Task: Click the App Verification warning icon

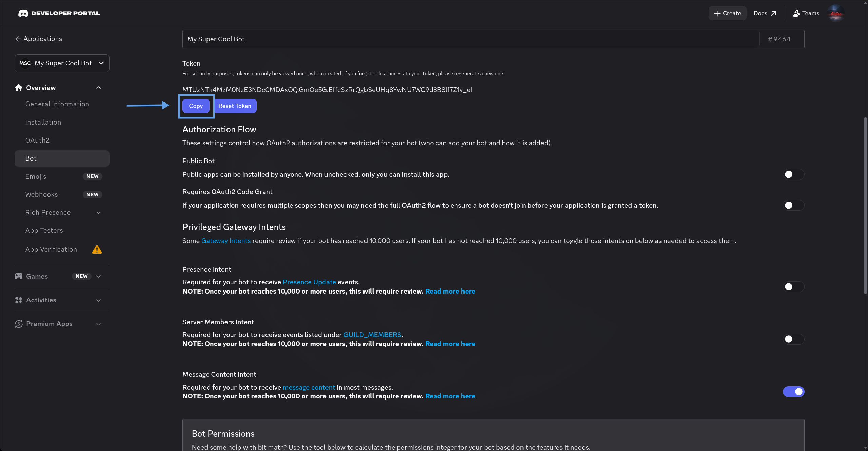Action: [97, 250]
